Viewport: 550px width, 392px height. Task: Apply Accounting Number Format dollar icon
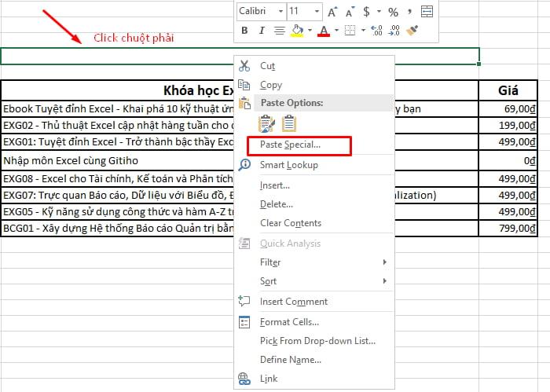click(366, 12)
